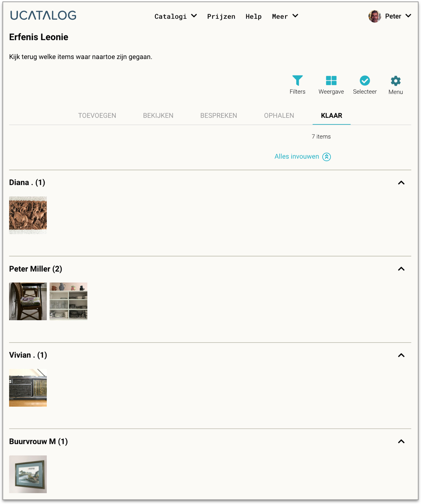The height and width of the screenshot is (504, 421).
Task: Open Vivian's vintage radio thumbnail
Action: pos(28,388)
